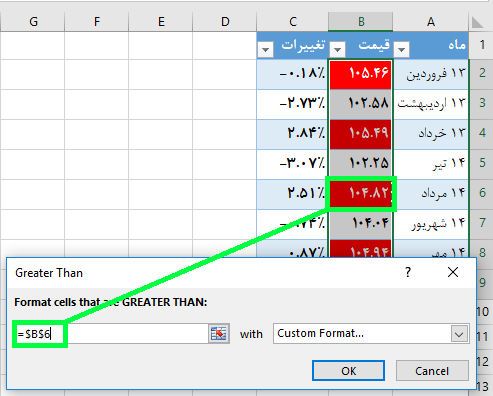
Task: Open the filter dropdown for the قیمت column
Action: click(337, 50)
